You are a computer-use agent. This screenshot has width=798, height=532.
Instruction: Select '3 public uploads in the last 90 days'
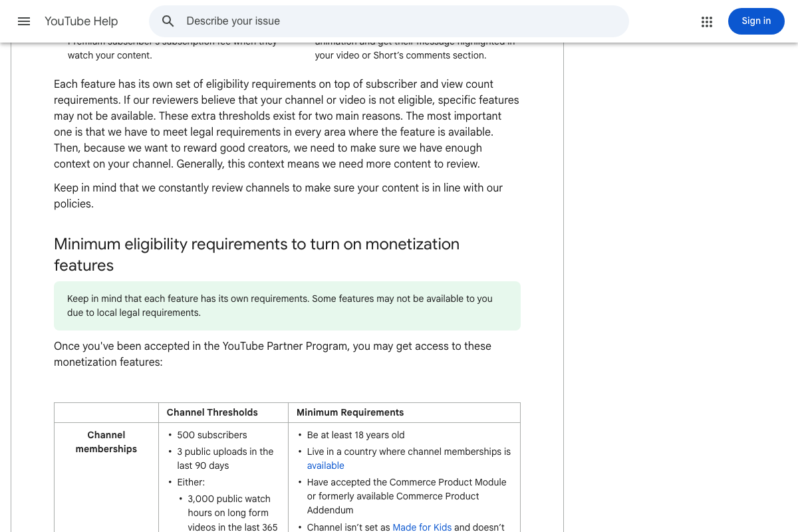225,458
